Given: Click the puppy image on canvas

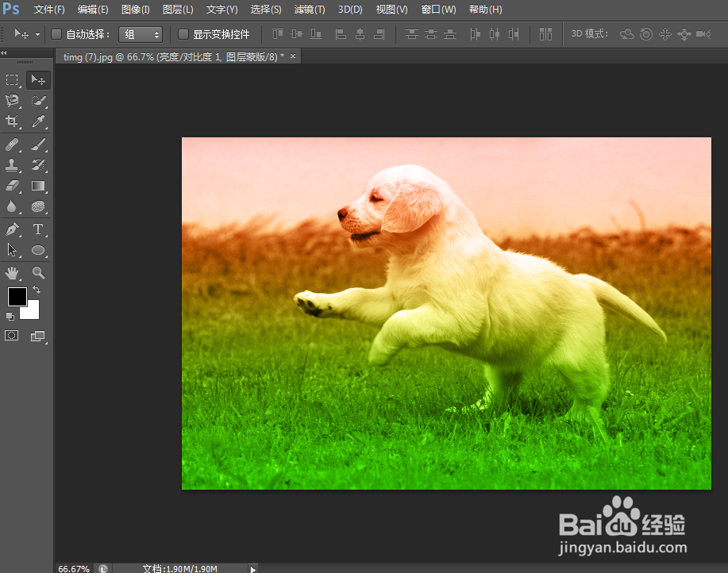Looking at the screenshot, I should [446, 313].
